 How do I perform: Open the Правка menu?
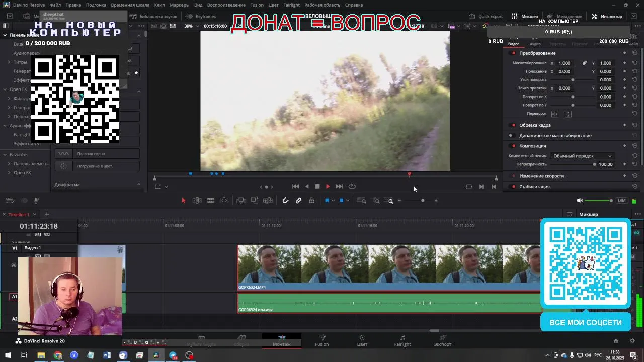point(73,5)
